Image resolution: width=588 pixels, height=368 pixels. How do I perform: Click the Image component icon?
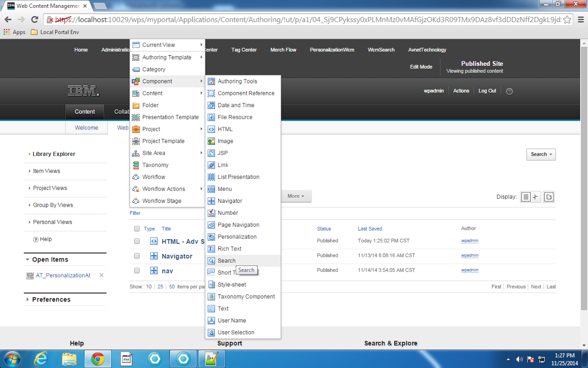211,141
